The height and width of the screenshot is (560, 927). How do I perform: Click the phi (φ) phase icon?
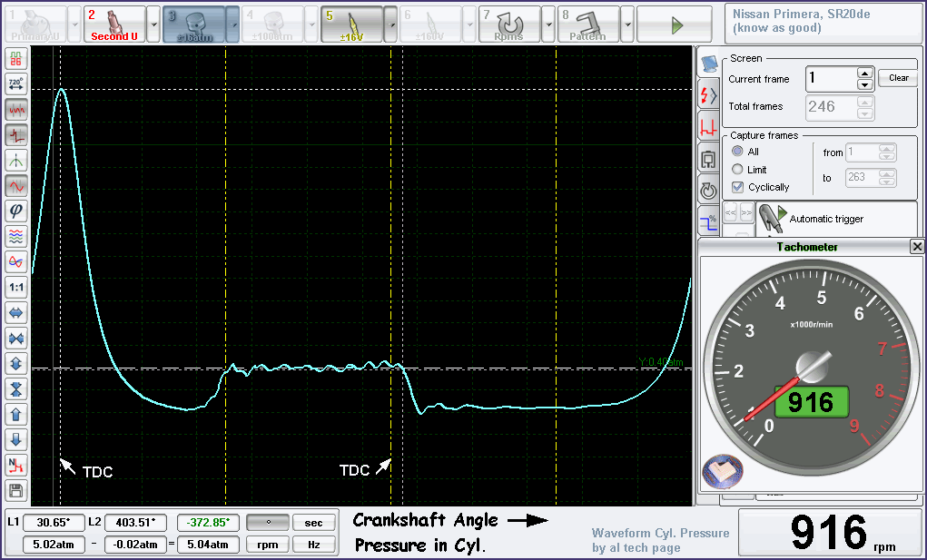click(16, 211)
